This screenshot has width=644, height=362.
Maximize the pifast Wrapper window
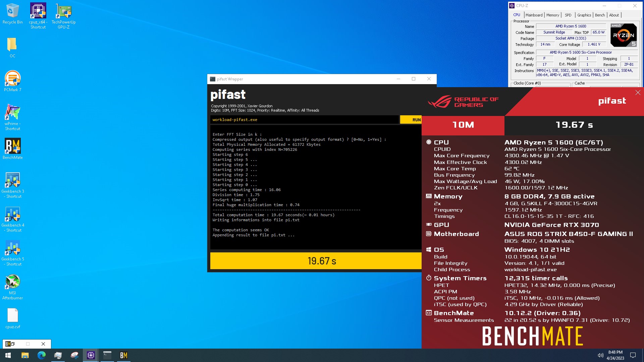pyautogui.click(x=414, y=79)
